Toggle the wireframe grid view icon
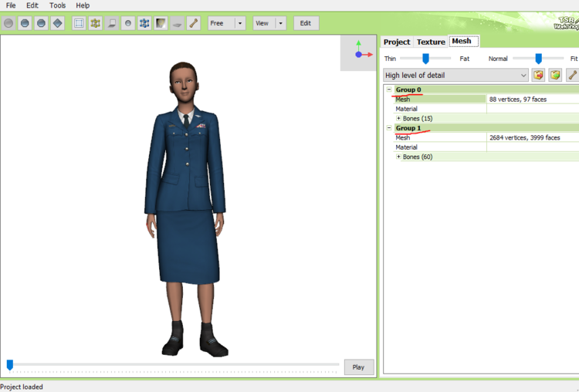The height and width of the screenshot is (392, 579). tap(79, 23)
